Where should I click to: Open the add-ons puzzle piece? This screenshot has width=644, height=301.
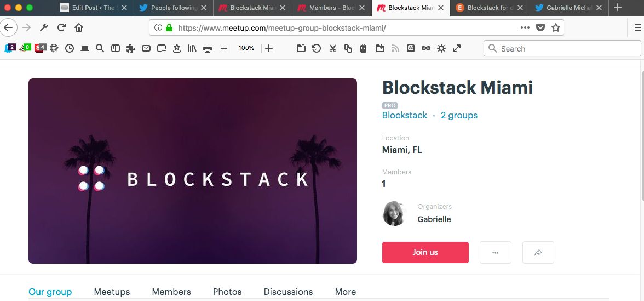(x=130, y=48)
